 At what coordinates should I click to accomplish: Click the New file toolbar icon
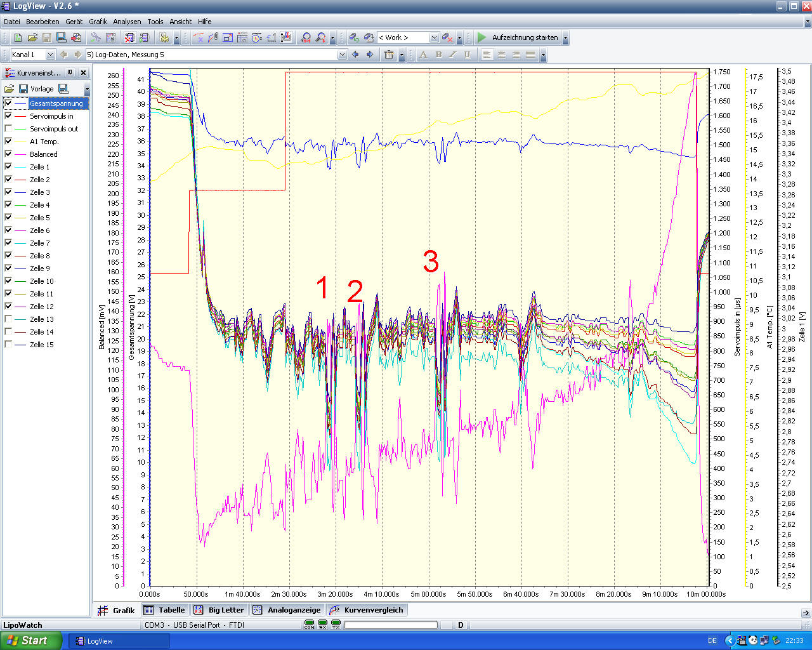point(18,37)
